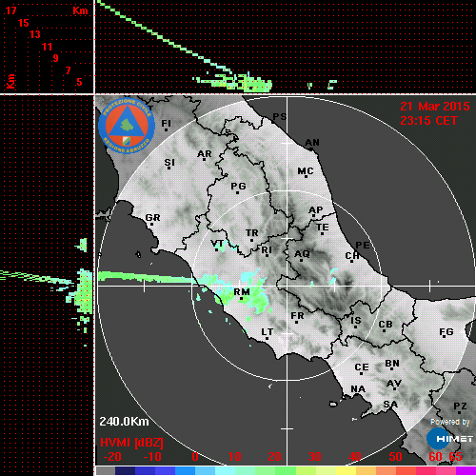Click the 21 Mar 2015 date stamp
The image size is (476, 476).
click(x=435, y=107)
